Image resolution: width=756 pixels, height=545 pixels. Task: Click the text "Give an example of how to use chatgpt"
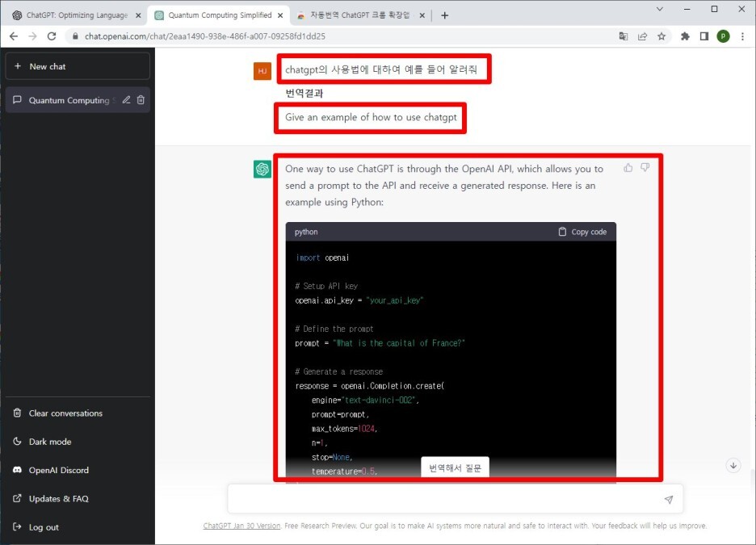(x=371, y=117)
